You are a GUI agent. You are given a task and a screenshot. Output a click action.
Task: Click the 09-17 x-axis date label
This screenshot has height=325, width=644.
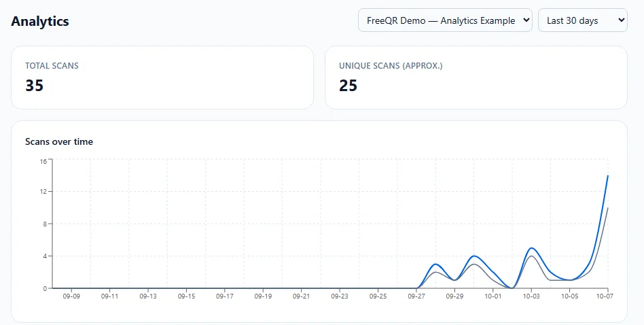coord(225,296)
